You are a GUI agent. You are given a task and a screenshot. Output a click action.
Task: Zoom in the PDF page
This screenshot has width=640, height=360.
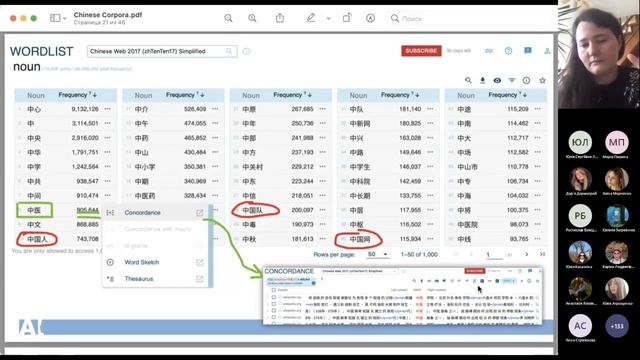point(252,18)
